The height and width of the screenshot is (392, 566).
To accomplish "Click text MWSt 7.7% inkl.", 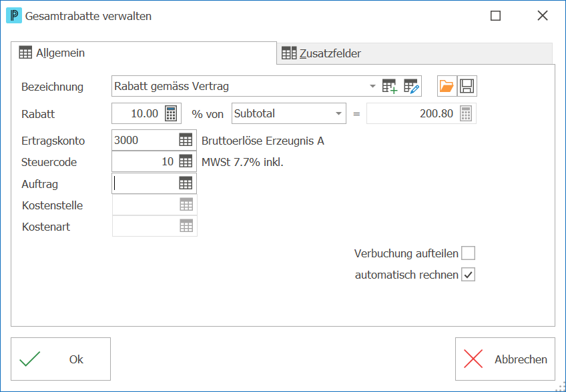I will 242,162.
